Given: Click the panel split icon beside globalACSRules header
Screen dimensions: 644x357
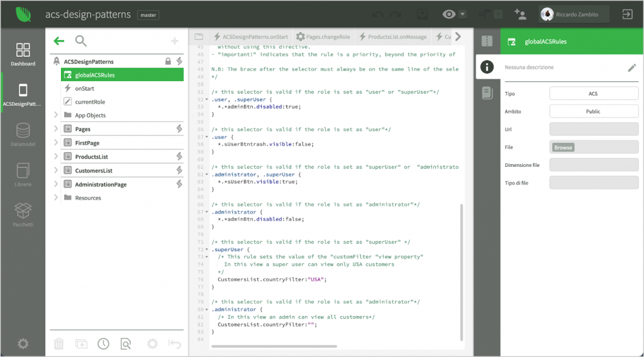Looking at the screenshot, I should pyautogui.click(x=487, y=41).
